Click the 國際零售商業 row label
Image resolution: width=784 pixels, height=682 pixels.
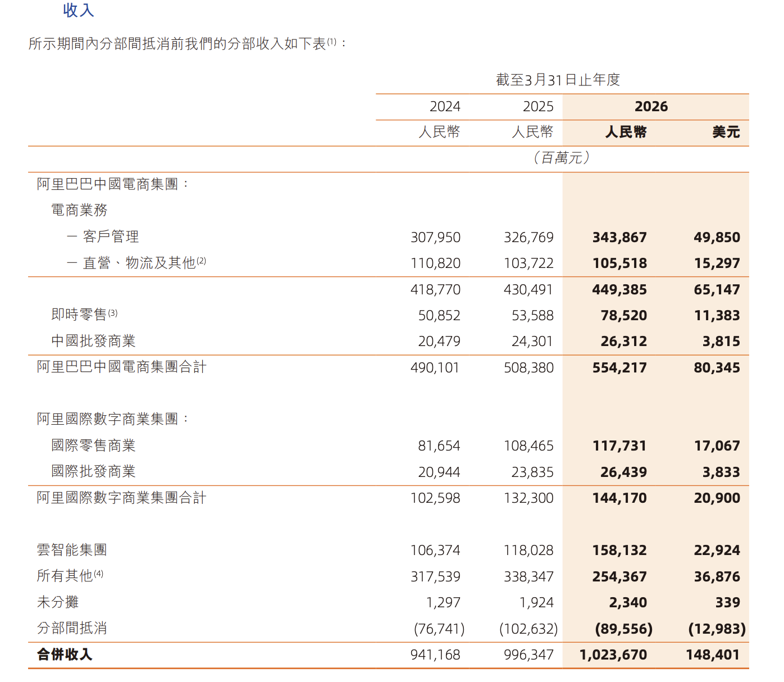93,445
